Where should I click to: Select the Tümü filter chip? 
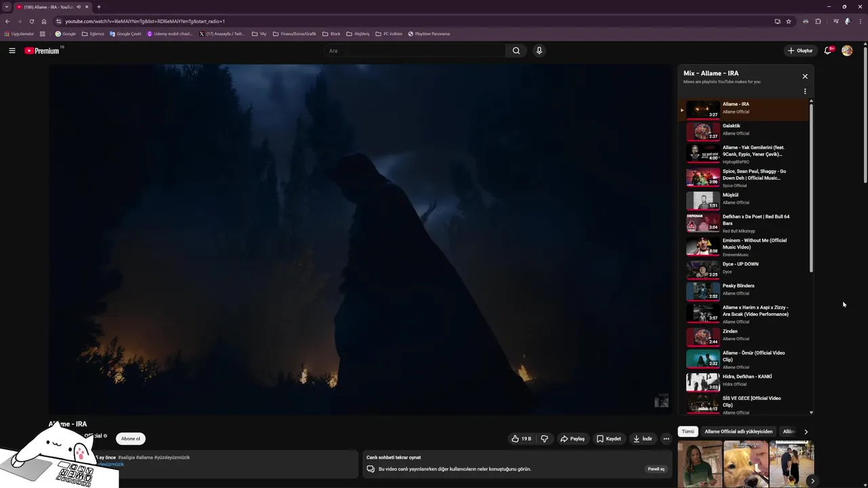[688, 432]
